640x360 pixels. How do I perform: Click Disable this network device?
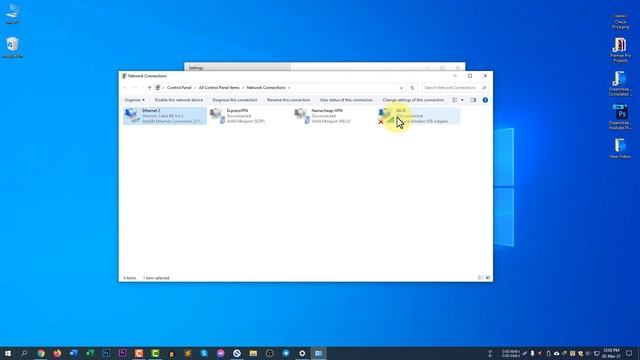coord(179,100)
